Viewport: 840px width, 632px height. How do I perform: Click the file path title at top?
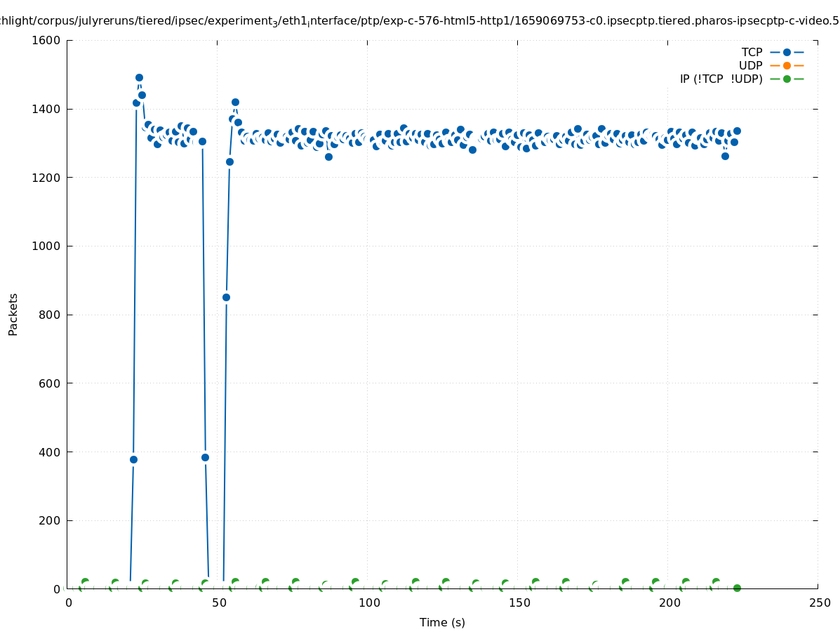pos(420,21)
